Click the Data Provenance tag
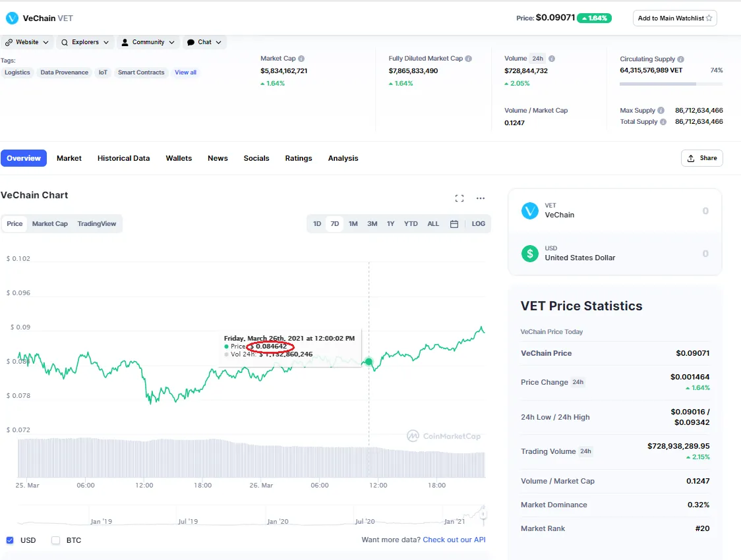Image resolution: width=741 pixels, height=560 pixels. click(64, 72)
